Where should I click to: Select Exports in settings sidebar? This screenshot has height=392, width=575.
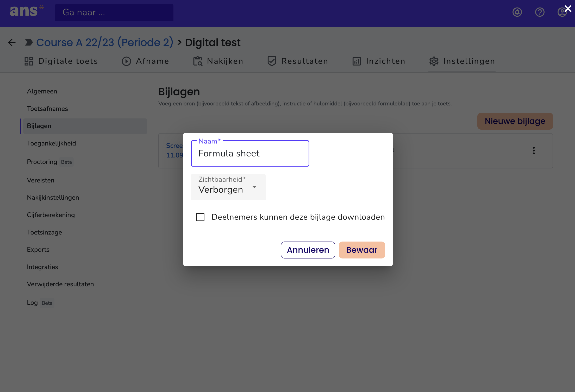[x=38, y=250]
